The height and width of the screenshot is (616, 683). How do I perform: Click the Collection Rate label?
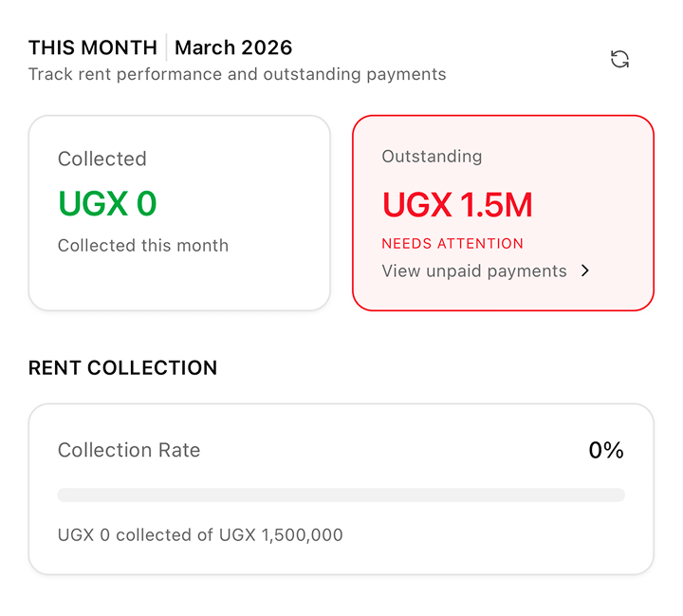[x=129, y=451]
